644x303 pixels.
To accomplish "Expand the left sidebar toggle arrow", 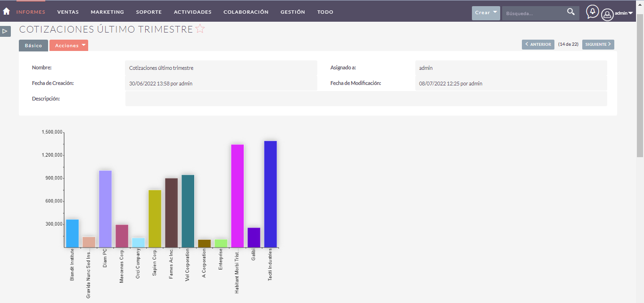I will click(5, 31).
